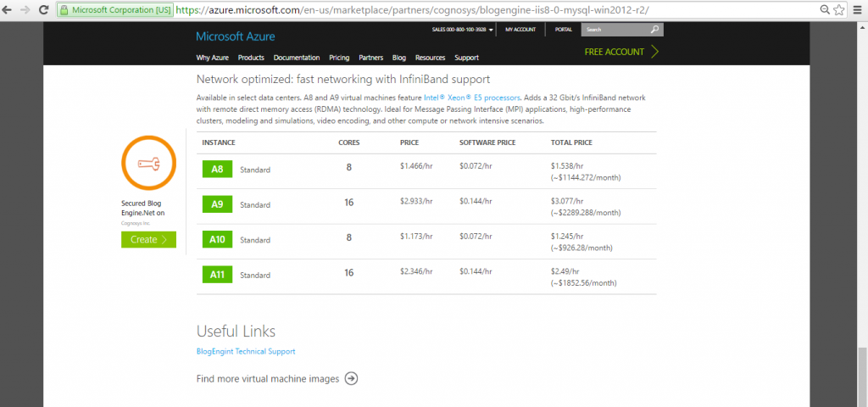Open the Pricing menu item

click(x=339, y=58)
